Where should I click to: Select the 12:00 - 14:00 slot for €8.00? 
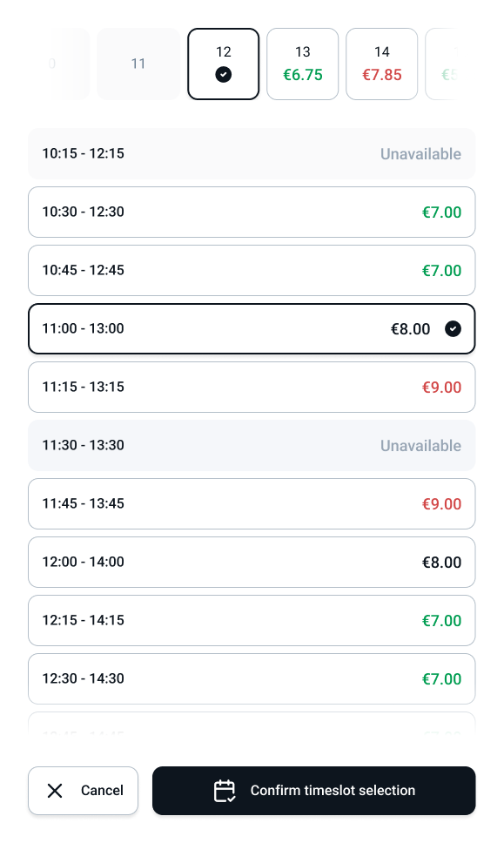point(252,562)
